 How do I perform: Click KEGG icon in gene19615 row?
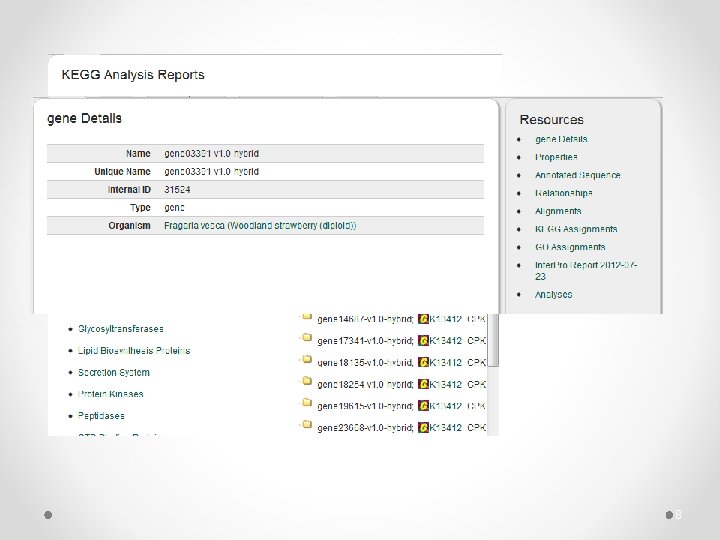[x=423, y=406]
